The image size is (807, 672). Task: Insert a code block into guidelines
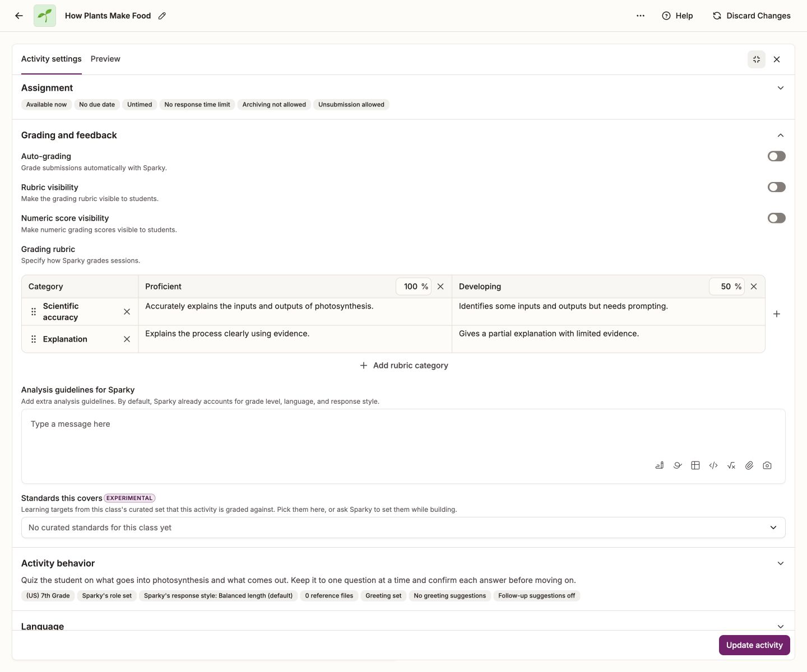(713, 465)
